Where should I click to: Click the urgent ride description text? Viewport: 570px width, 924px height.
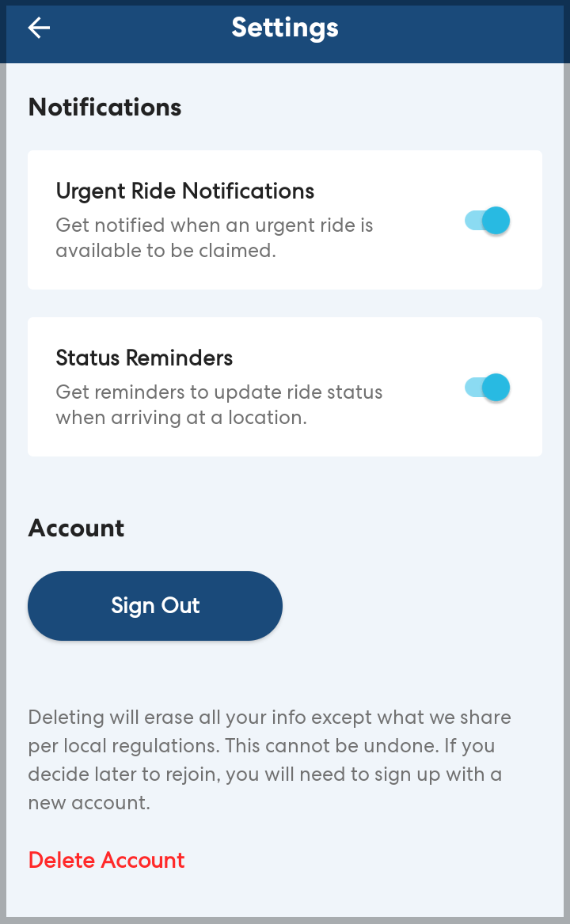tap(214, 238)
